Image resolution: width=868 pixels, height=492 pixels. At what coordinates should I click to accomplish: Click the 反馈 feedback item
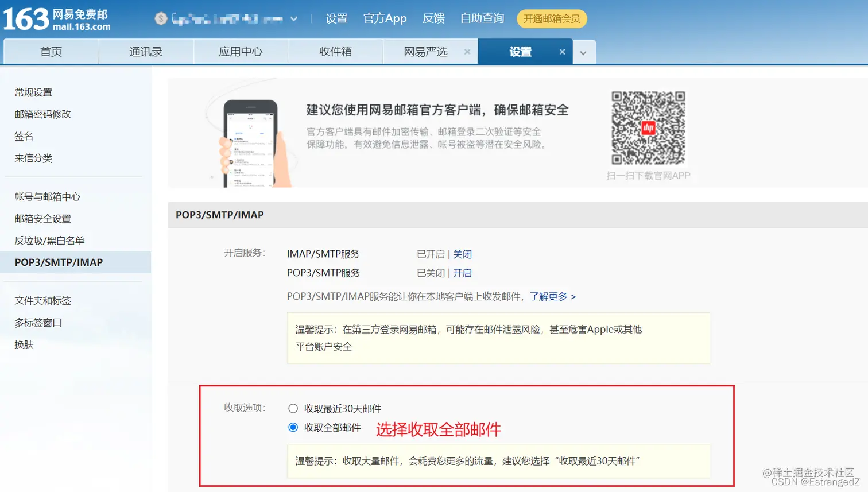tap(433, 18)
